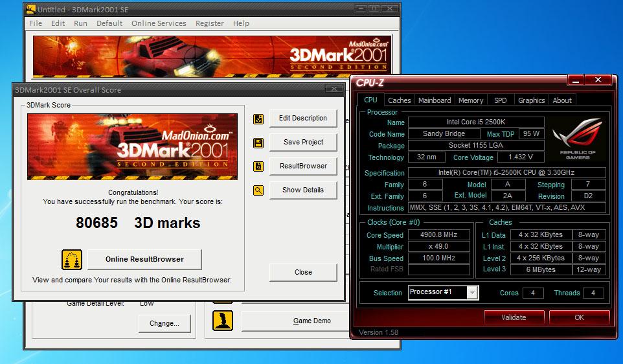Click the Edit Description floppy icon
The width and height of the screenshot is (623, 364).
258,119
